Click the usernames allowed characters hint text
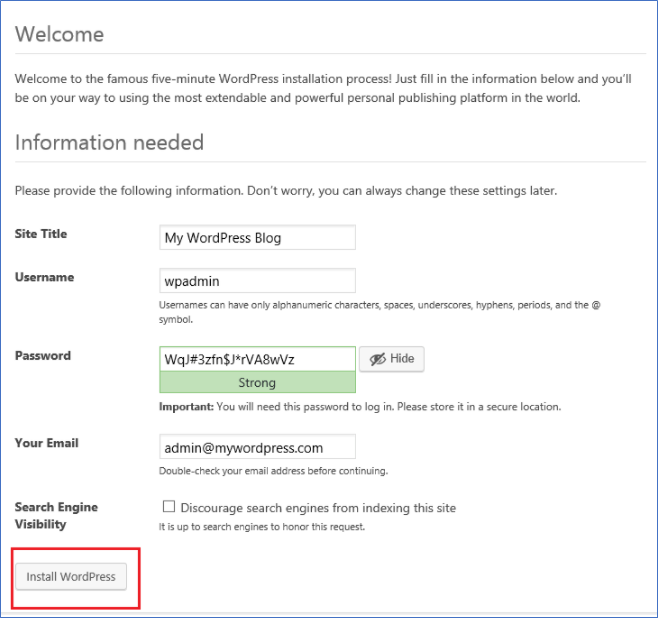The height and width of the screenshot is (618, 658). pos(379,312)
